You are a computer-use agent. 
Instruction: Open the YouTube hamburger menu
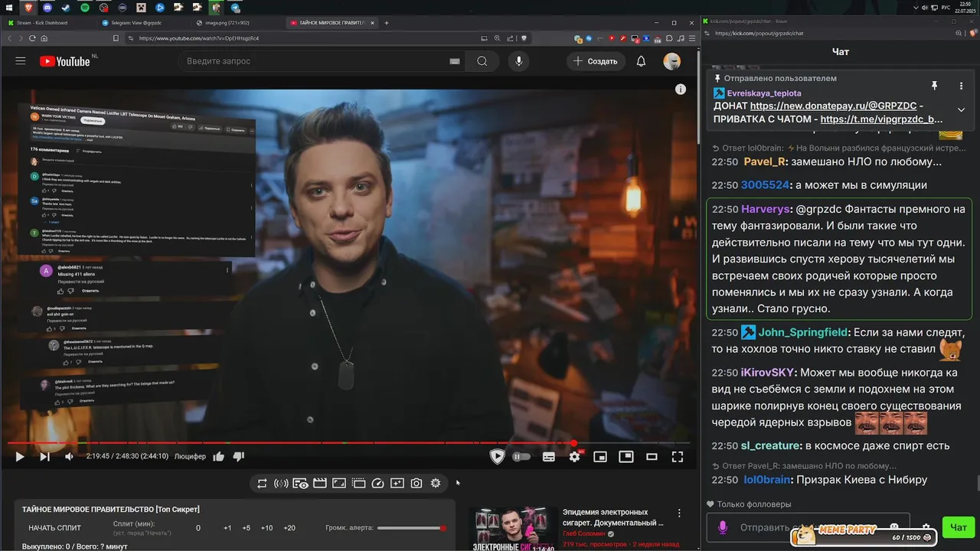(x=21, y=61)
